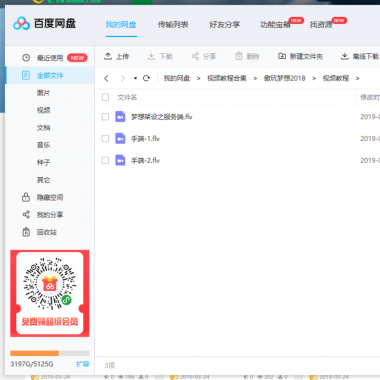Open 隐藏空间 in the sidebar
Viewport: 380px width, 380px height.
point(50,197)
